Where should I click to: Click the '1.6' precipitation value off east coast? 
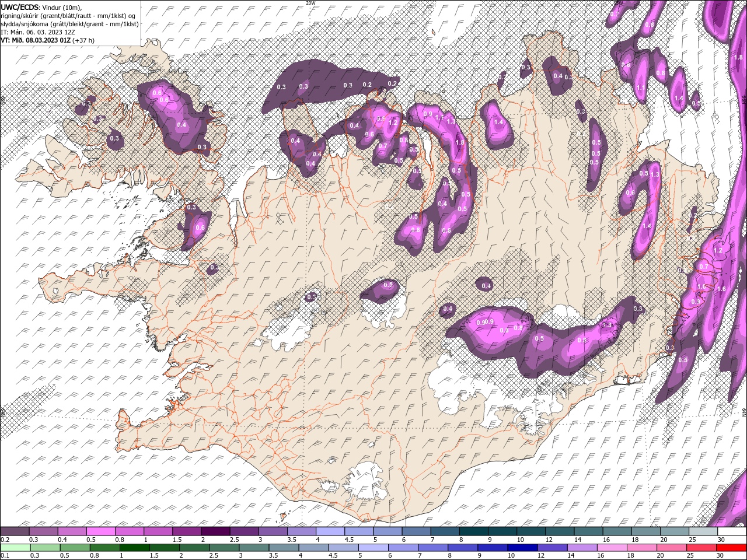point(721,289)
